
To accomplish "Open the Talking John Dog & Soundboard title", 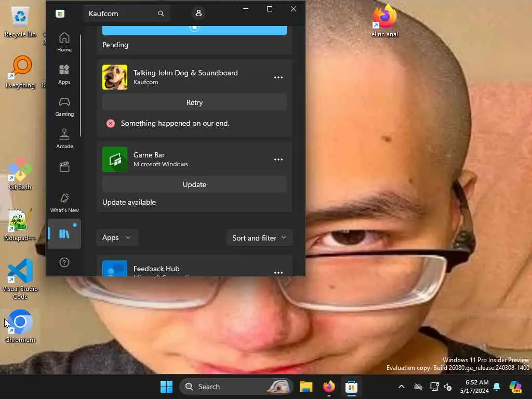I will coord(185,73).
